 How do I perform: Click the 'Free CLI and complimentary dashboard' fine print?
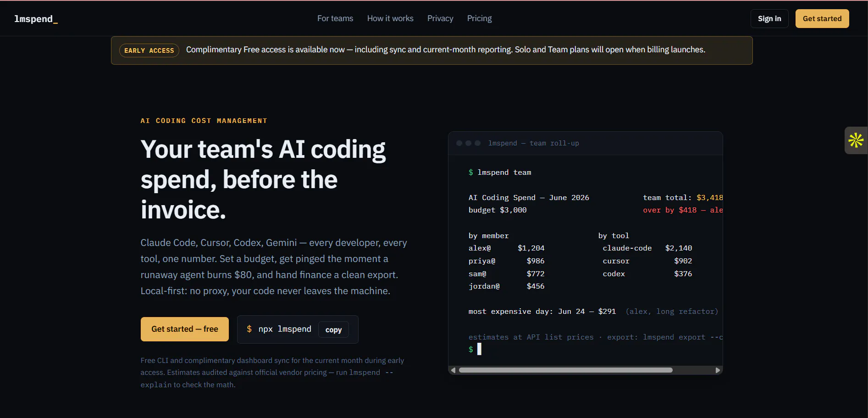(x=272, y=373)
